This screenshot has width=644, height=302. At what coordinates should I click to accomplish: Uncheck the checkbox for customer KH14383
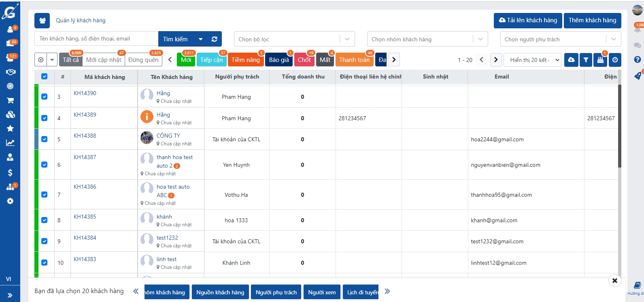point(45,263)
